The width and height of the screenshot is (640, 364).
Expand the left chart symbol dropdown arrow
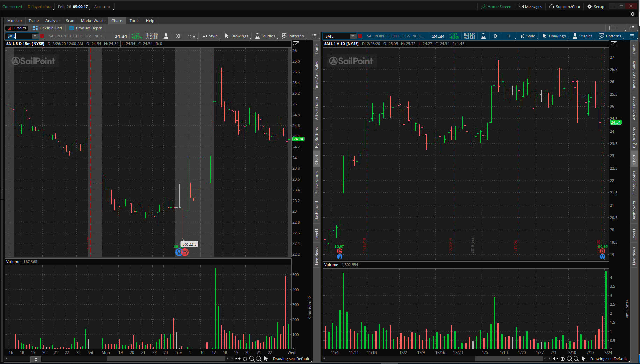(35, 36)
